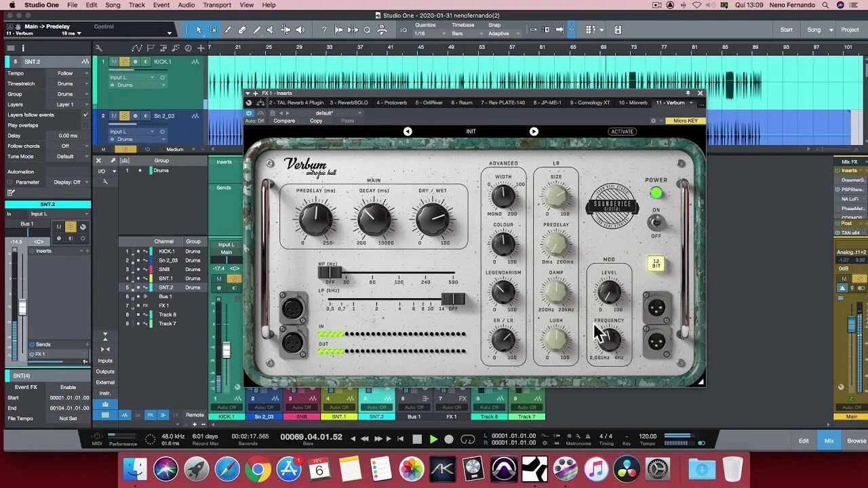Record-arm the Sn 2_03 track
The width and height of the screenshot is (868, 488).
[135, 116]
